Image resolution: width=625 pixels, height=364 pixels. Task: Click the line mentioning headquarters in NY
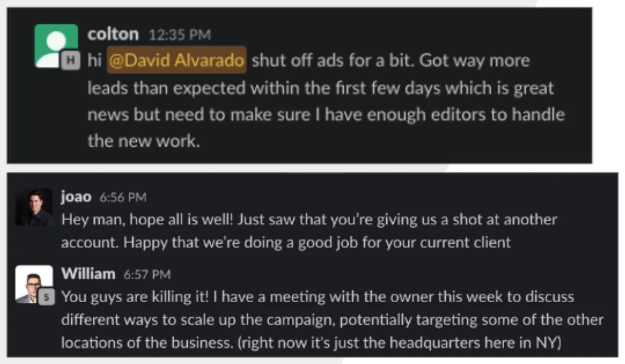pos(311,343)
